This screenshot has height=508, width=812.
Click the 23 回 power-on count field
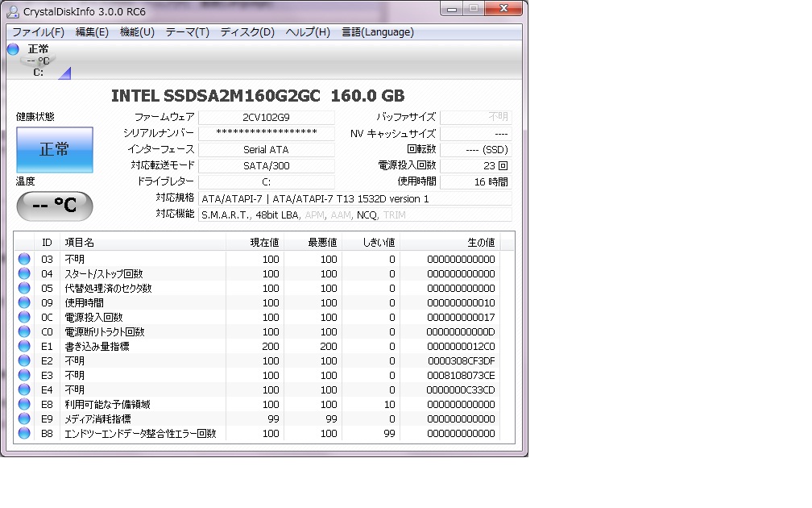click(x=475, y=166)
